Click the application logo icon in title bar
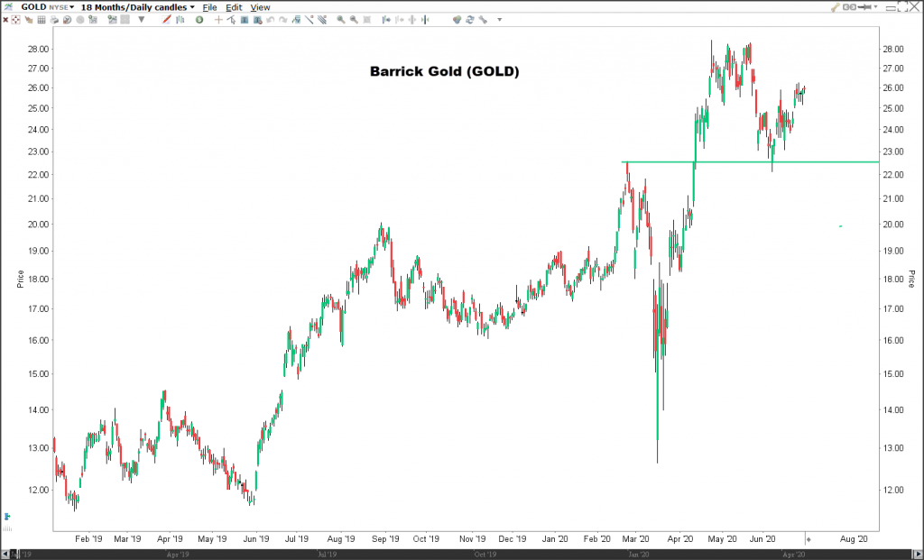924x560 pixels. pyautogui.click(x=8, y=7)
